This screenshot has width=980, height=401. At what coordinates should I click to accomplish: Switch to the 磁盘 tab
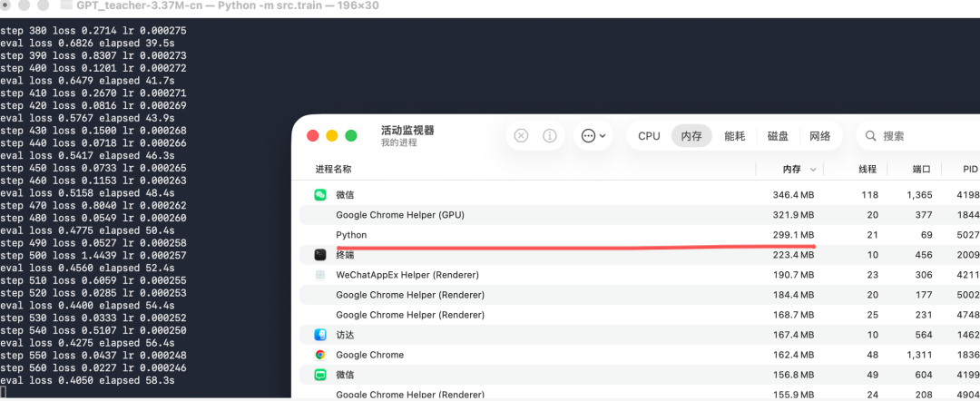click(x=778, y=135)
